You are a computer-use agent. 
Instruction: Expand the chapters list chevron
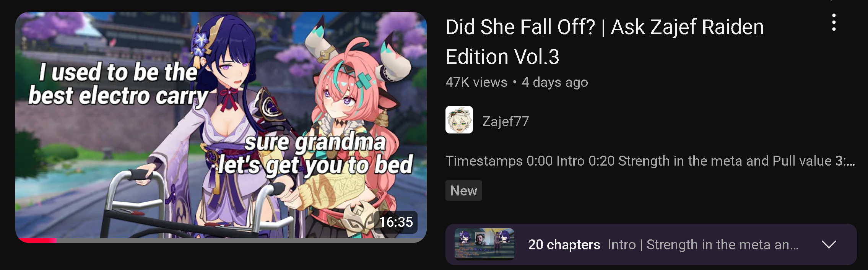pyautogui.click(x=829, y=244)
